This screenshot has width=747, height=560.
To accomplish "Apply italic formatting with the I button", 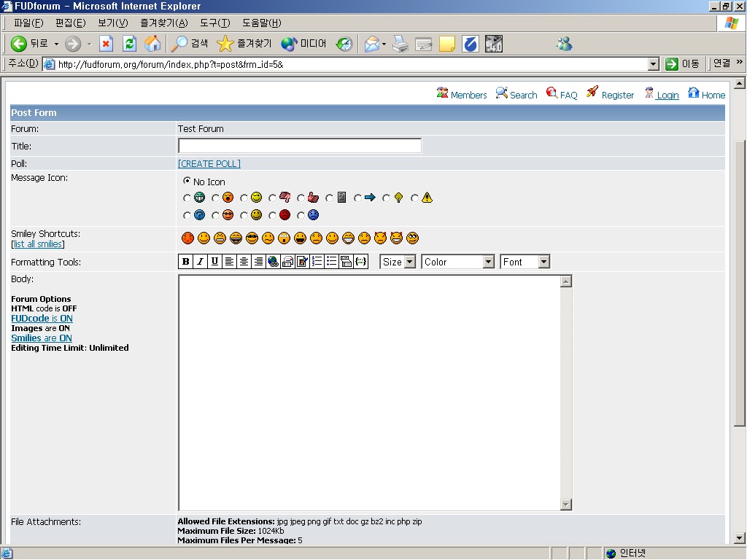I will point(201,262).
